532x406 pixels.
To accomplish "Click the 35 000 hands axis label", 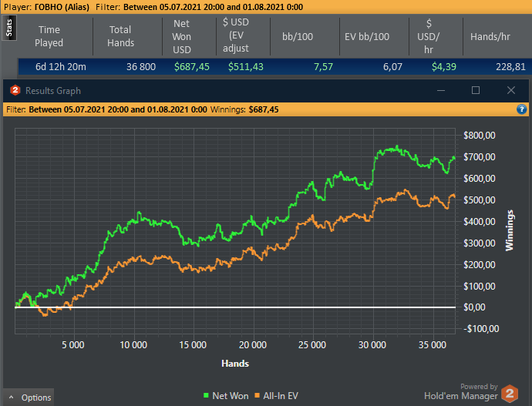I will pyautogui.click(x=433, y=345).
